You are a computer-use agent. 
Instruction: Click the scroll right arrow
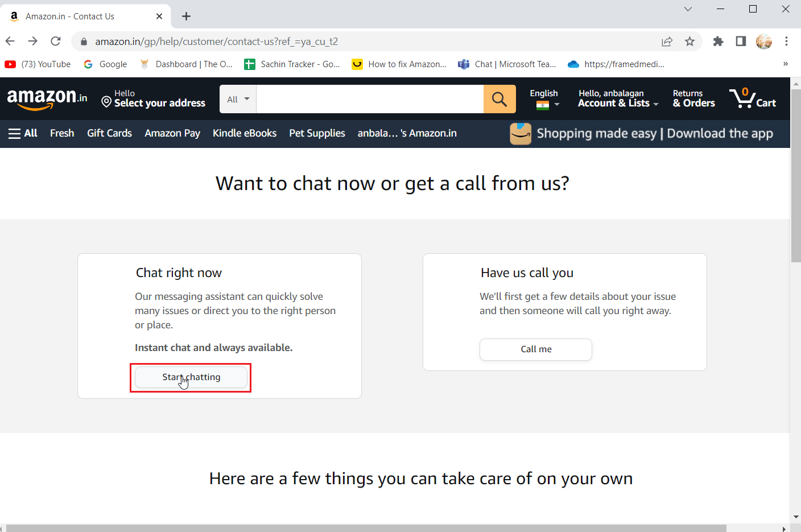(785, 528)
